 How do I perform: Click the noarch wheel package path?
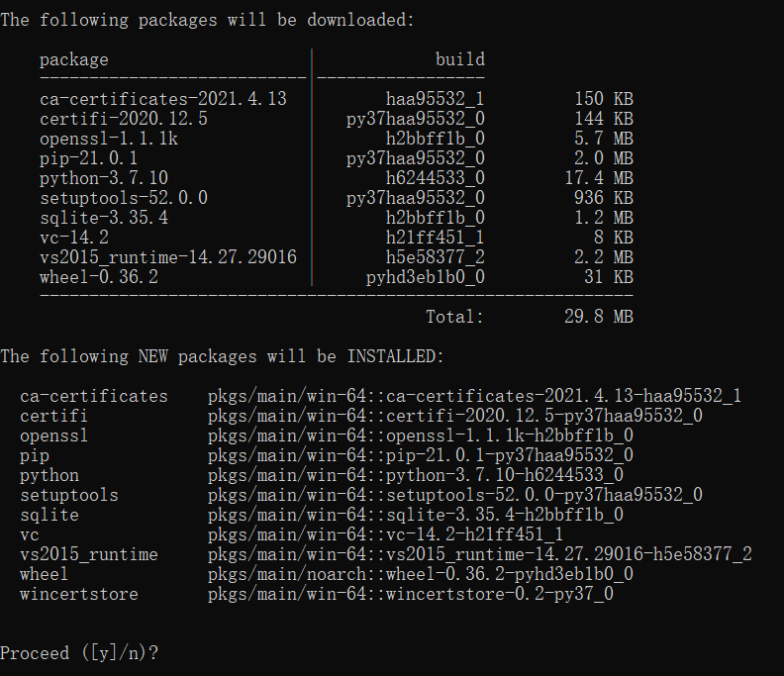tap(421, 574)
